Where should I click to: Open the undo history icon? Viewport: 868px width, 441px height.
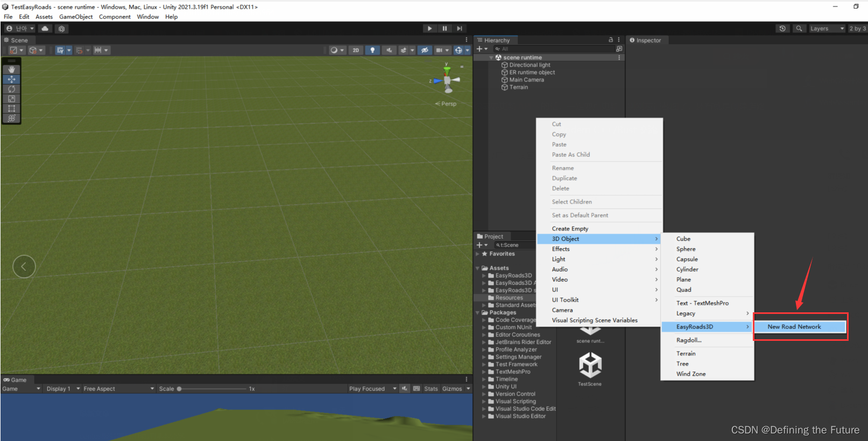[x=782, y=29]
